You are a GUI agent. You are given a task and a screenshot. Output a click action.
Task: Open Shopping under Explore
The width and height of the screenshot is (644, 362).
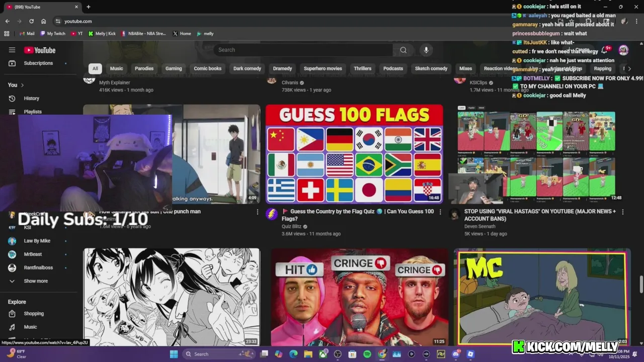[34, 314]
